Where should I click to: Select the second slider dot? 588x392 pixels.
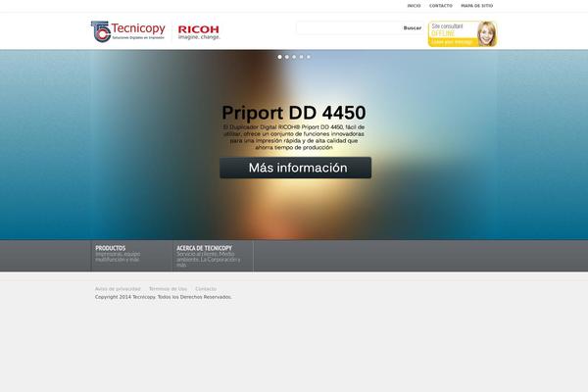pyautogui.click(x=287, y=57)
